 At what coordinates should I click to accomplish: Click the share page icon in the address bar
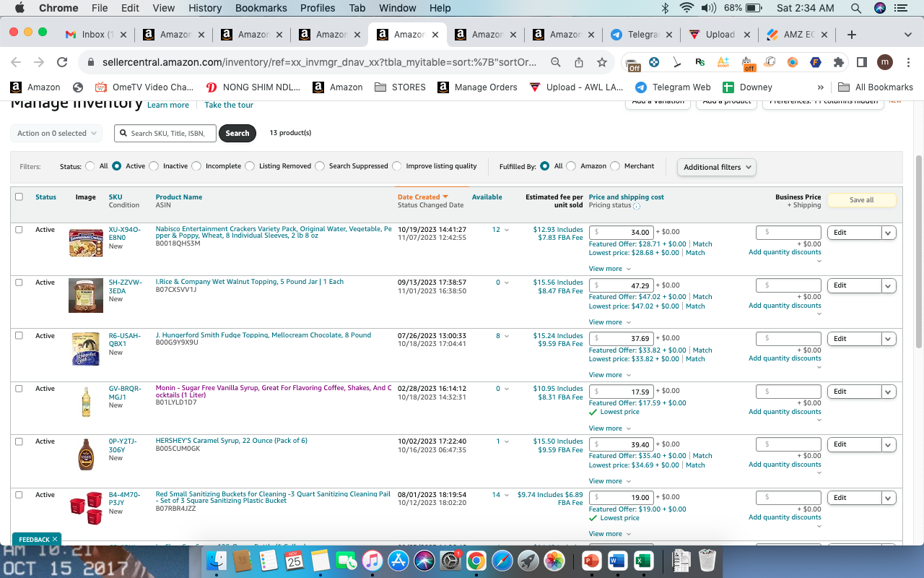pyautogui.click(x=579, y=62)
